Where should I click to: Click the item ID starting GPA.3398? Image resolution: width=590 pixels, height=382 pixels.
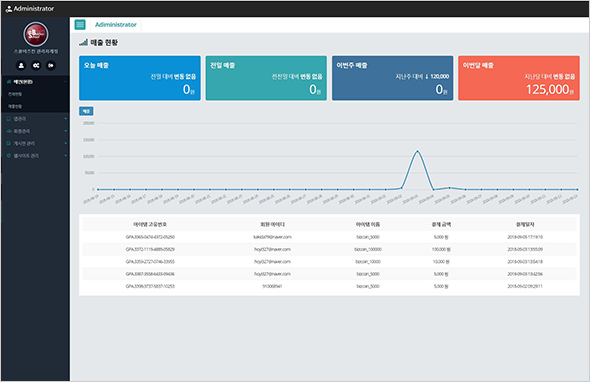point(150,286)
